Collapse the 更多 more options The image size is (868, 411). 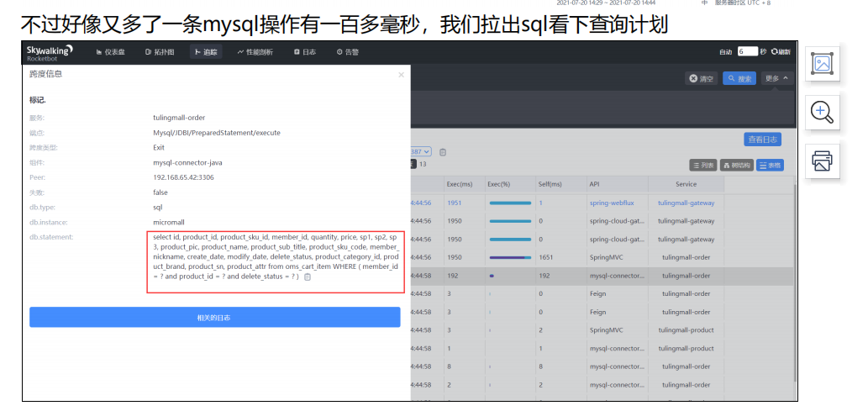(x=776, y=79)
